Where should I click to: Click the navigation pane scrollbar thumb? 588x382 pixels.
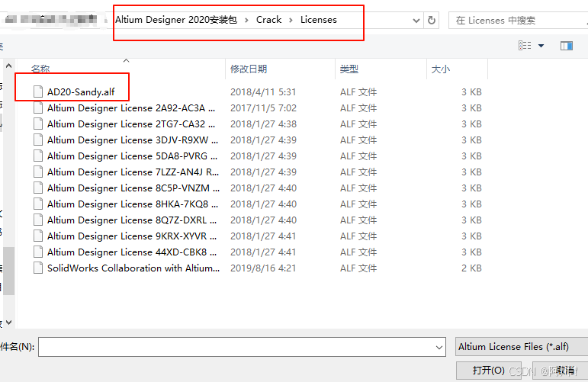coord(8,271)
